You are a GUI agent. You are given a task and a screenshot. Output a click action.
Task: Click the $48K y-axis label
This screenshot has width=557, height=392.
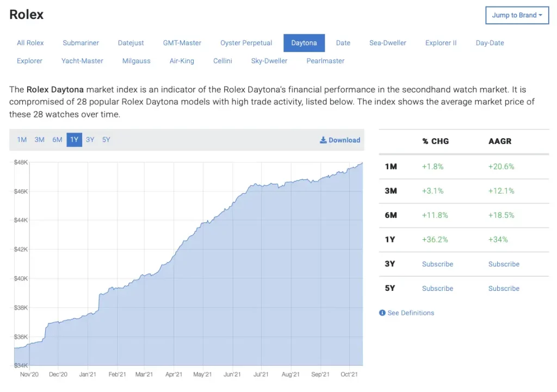pyautogui.click(x=21, y=162)
